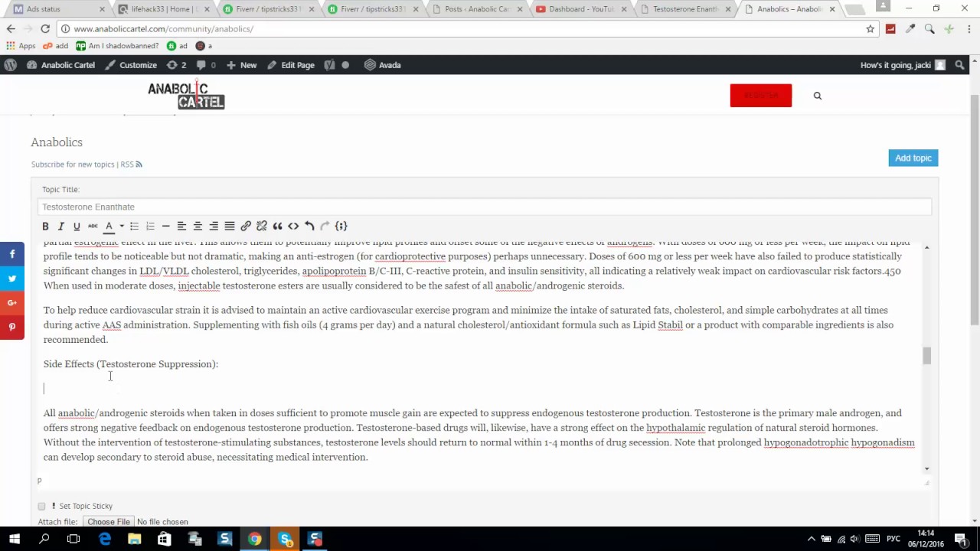Remove link in editor
The height and width of the screenshot is (551, 980).
[x=262, y=226]
